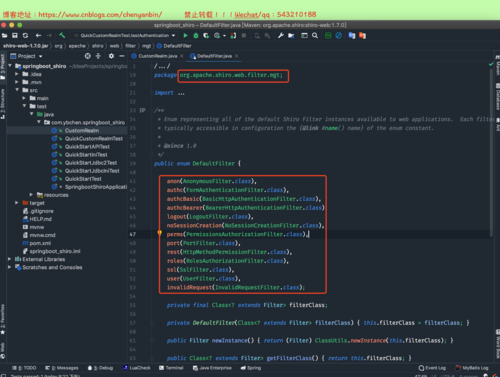Screen dimensions: 500x377
Task: Open project settings with wrench icon
Action: (281, 35)
